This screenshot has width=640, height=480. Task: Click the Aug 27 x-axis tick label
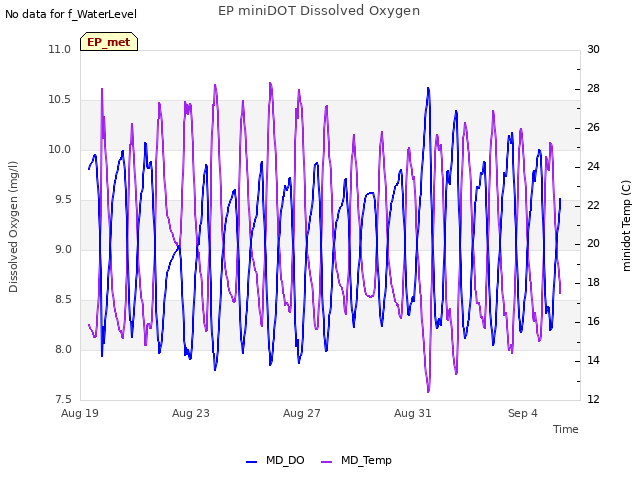302,413
